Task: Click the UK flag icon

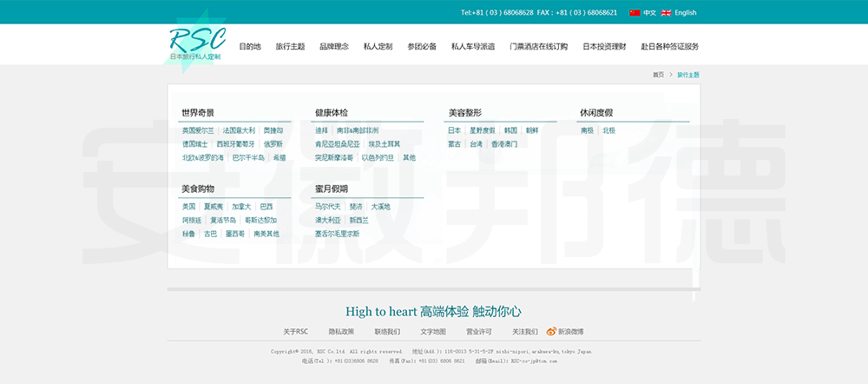Action: pyautogui.click(x=666, y=13)
